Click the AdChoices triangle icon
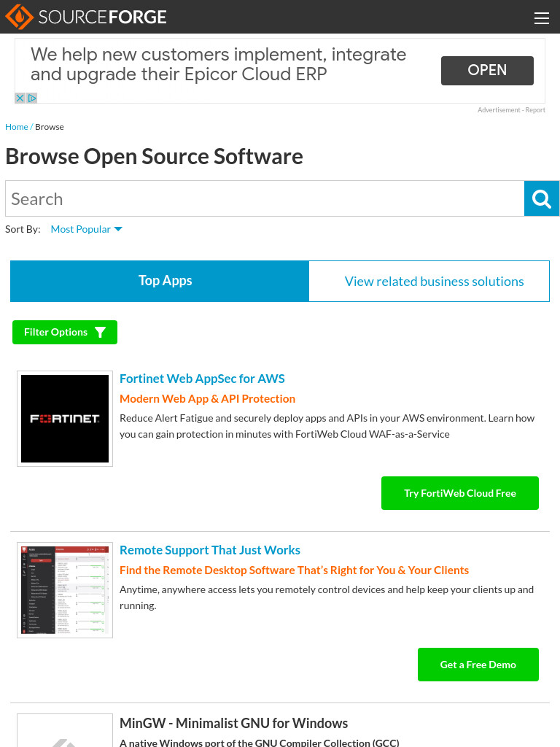560x747 pixels. (x=32, y=98)
